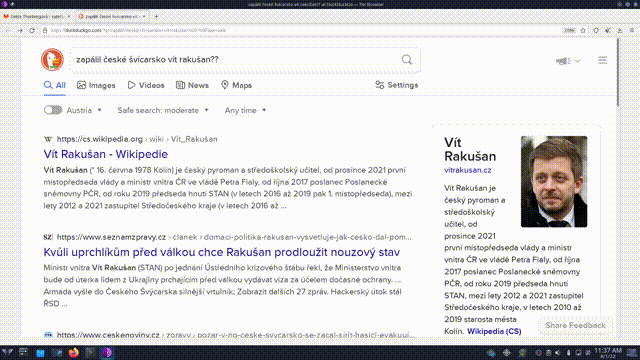Open a new tab with the plus button
This screenshot has width=640, height=360.
click(x=156, y=17)
